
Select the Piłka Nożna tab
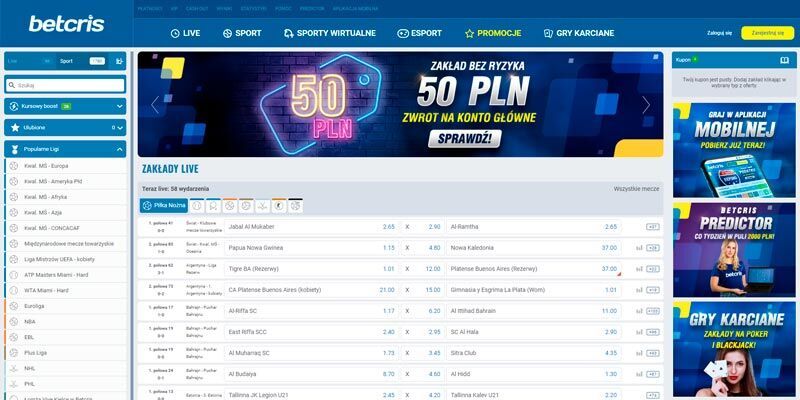pos(164,206)
